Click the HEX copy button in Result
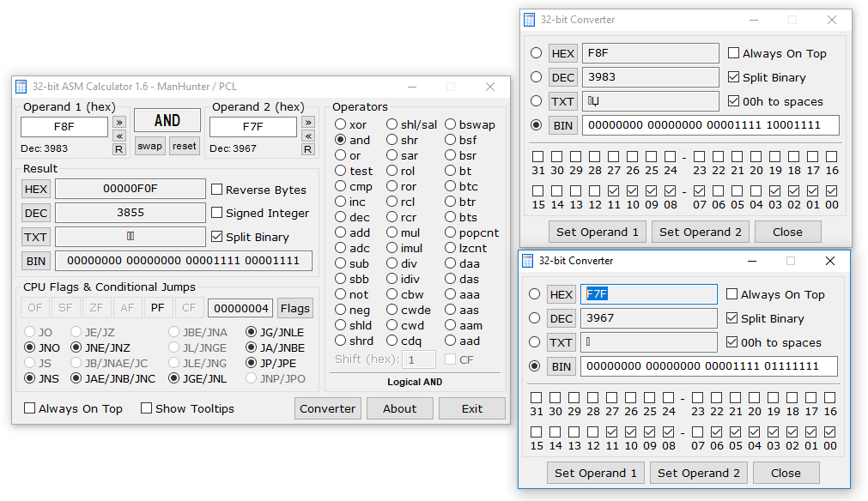 tap(36, 190)
